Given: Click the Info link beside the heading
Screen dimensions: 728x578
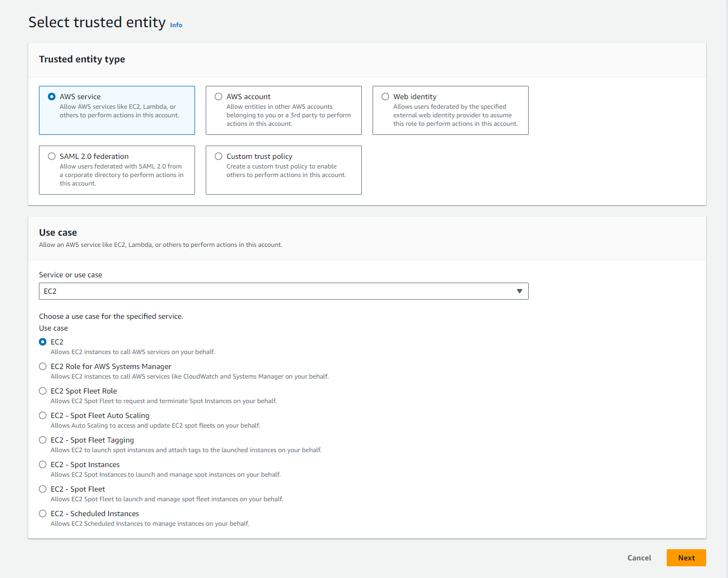Looking at the screenshot, I should (x=176, y=25).
